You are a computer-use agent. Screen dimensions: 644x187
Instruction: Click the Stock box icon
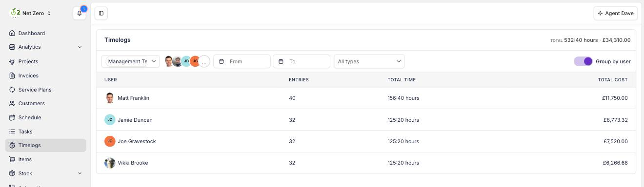12,173
